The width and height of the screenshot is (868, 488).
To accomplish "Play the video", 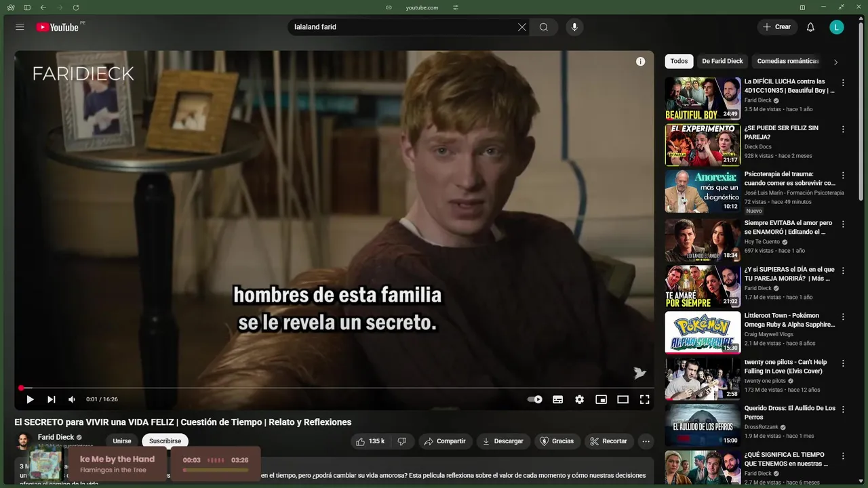I will click(30, 400).
